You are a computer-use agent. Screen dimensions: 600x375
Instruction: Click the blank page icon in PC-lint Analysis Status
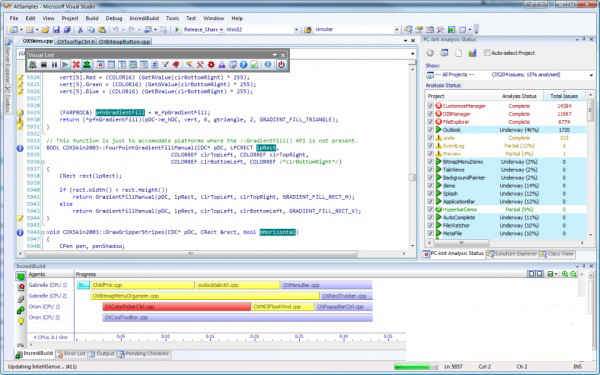pyautogui.click(x=458, y=53)
